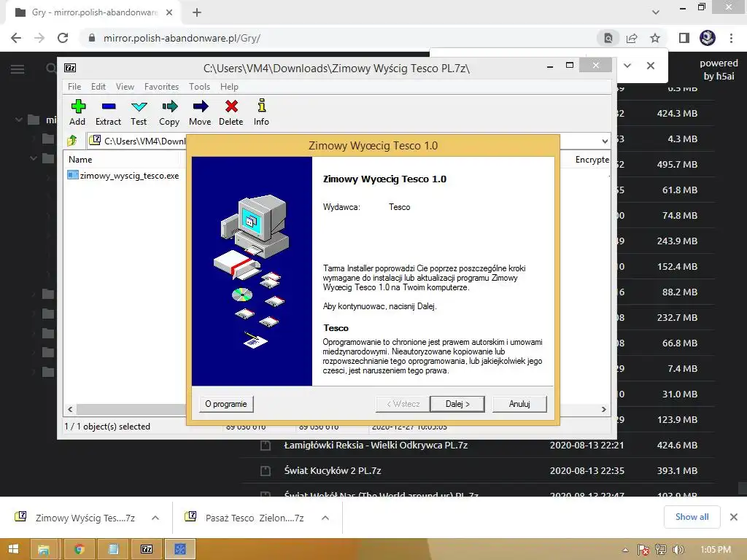Viewport: 747px width, 560px height.
Task: Switch to 7-Zip in the taskbar
Action: tap(147, 550)
